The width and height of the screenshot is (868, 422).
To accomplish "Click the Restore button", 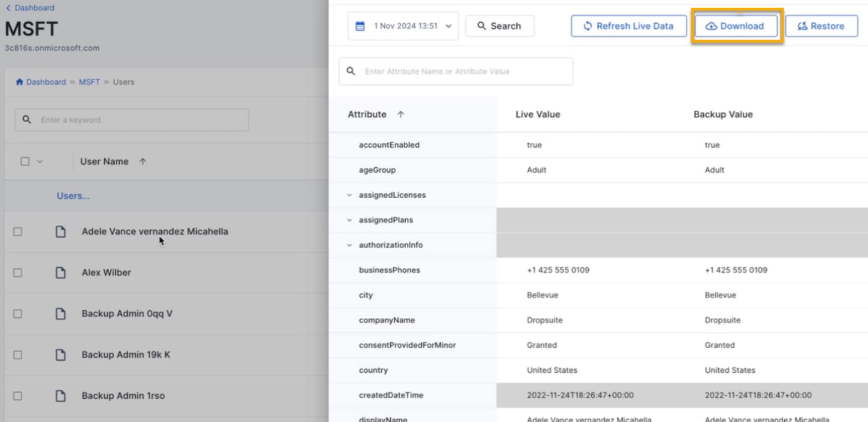I will point(821,26).
